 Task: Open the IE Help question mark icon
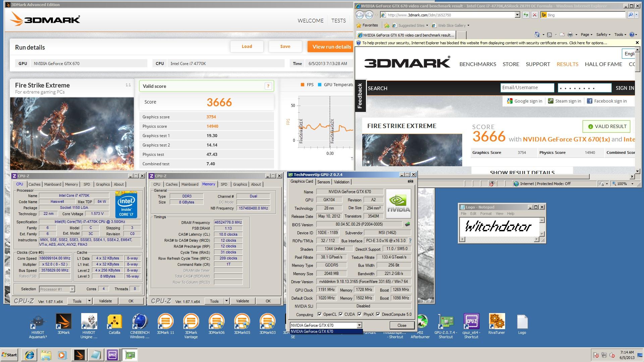pyautogui.click(x=632, y=35)
